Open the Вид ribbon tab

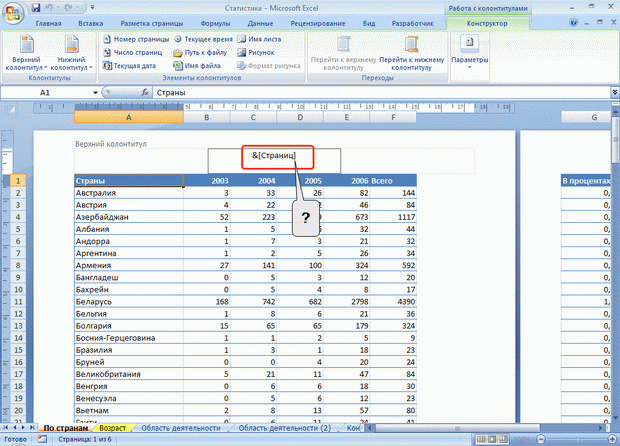369,24
